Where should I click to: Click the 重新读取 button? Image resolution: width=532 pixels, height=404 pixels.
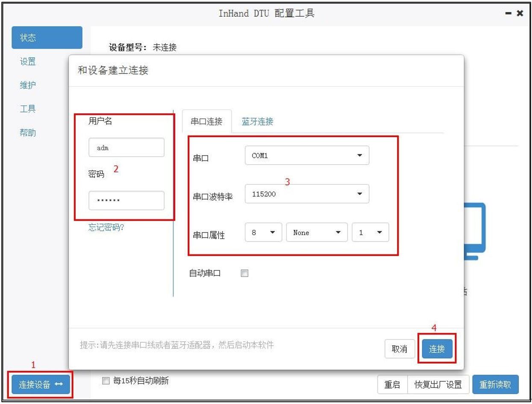pos(495,384)
